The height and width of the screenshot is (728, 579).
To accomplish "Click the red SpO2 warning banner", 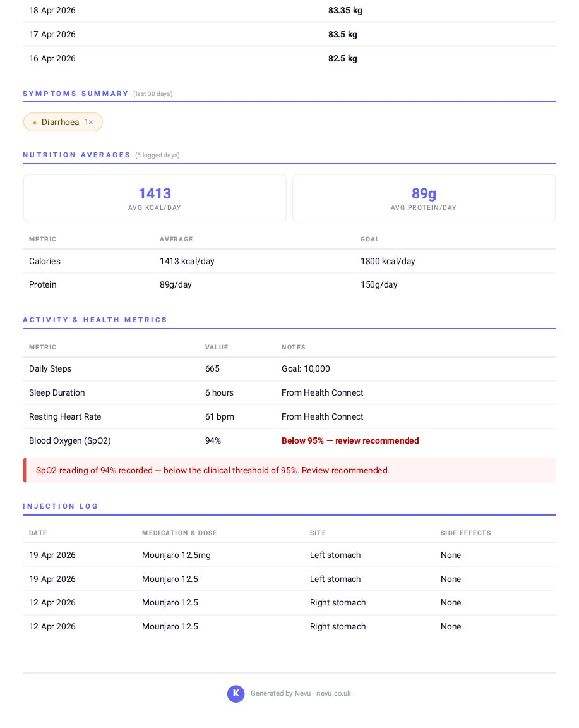I will [x=289, y=470].
